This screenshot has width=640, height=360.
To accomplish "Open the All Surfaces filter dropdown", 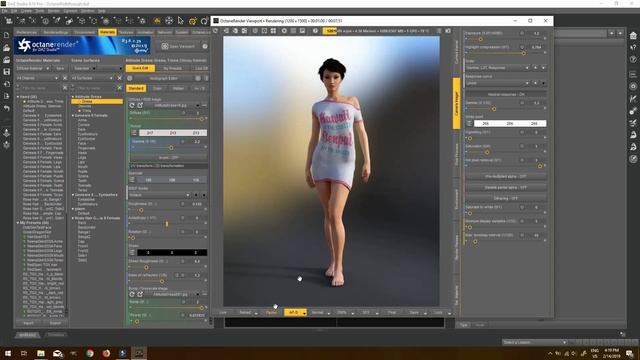I will tap(92, 78).
